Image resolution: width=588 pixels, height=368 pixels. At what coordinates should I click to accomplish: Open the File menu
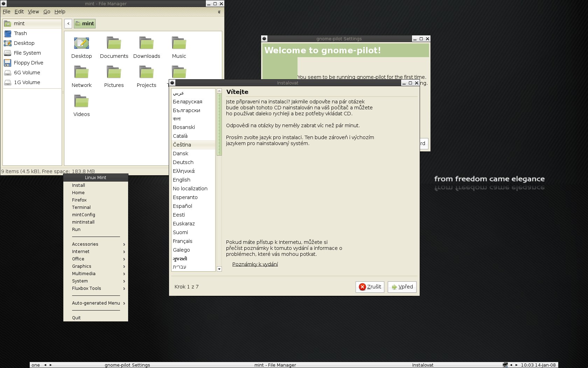tap(7, 12)
